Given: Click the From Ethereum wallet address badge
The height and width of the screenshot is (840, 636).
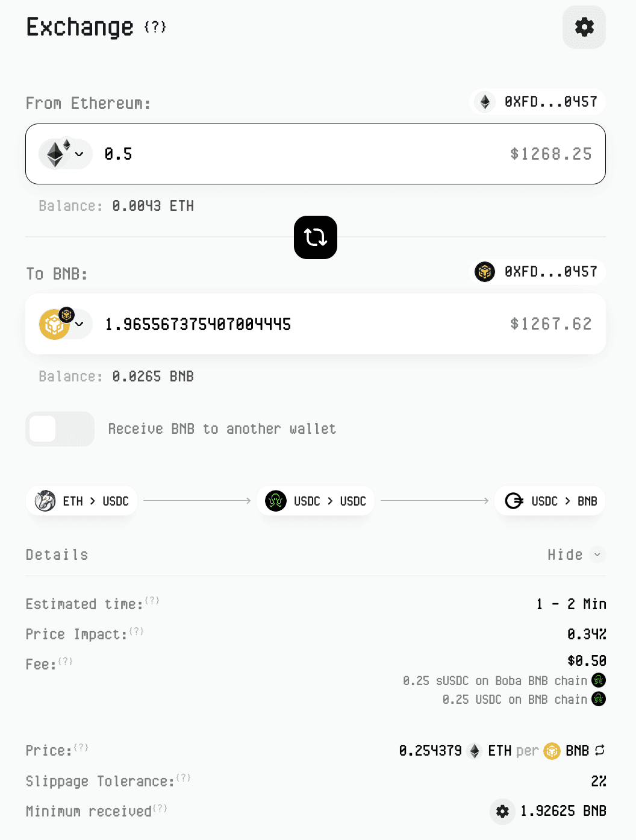Looking at the screenshot, I should 537,102.
